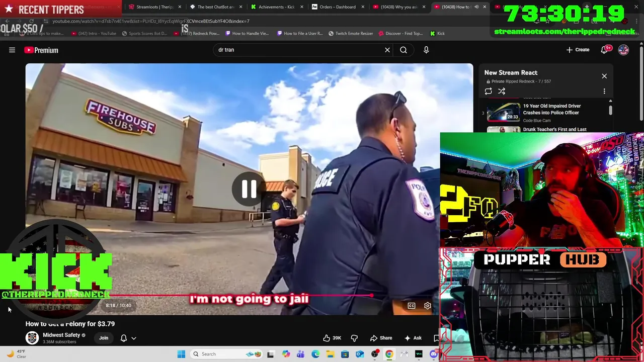This screenshot has height=362, width=644.
Task: Expand notification preference chevron beside bell
Action: pyautogui.click(x=134, y=338)
